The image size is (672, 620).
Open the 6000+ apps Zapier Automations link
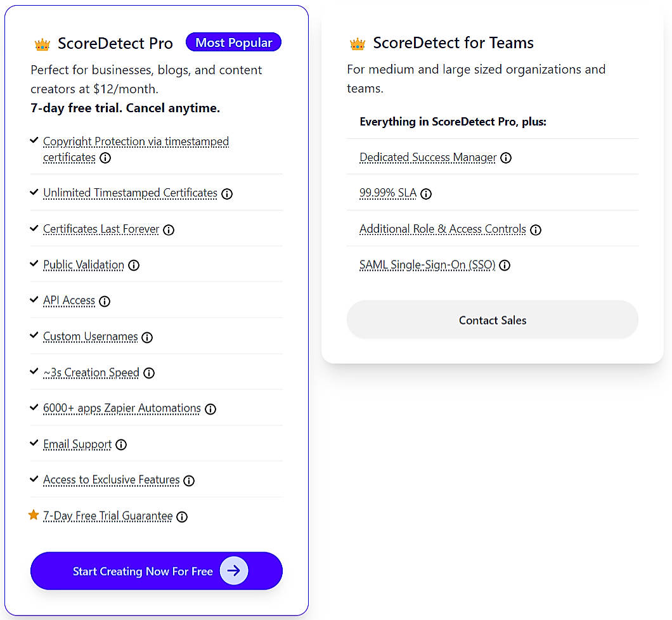pyautogui.click(x=122, y=409)
